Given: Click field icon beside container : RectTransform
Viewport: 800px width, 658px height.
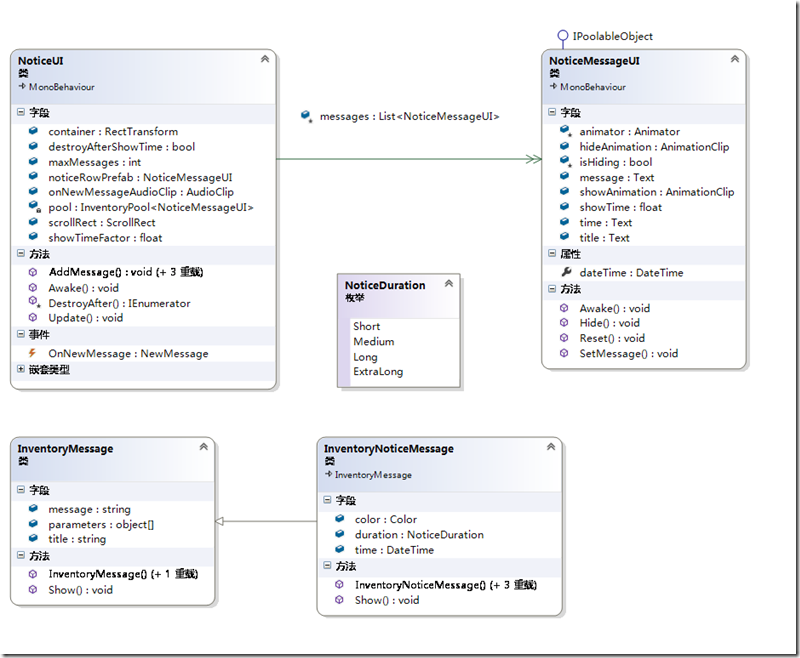Looking at the screenshot, I should pos(35,131).
